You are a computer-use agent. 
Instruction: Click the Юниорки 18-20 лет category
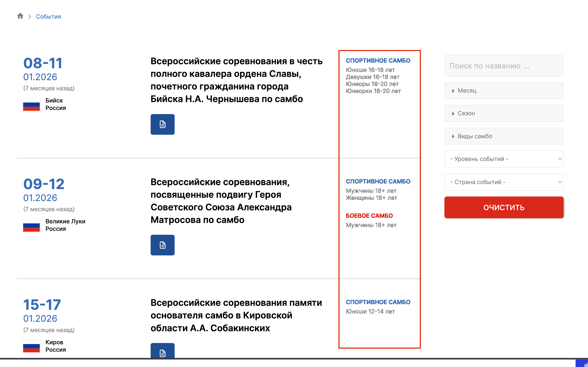pos(373,91)
